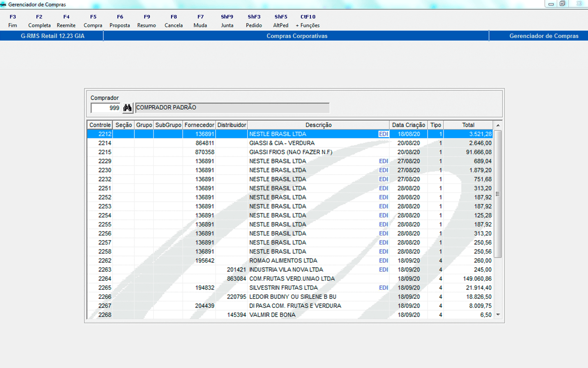Open CtF10 + Funções menu
This screenshot has height=368, width=588.
coord(308,21)
